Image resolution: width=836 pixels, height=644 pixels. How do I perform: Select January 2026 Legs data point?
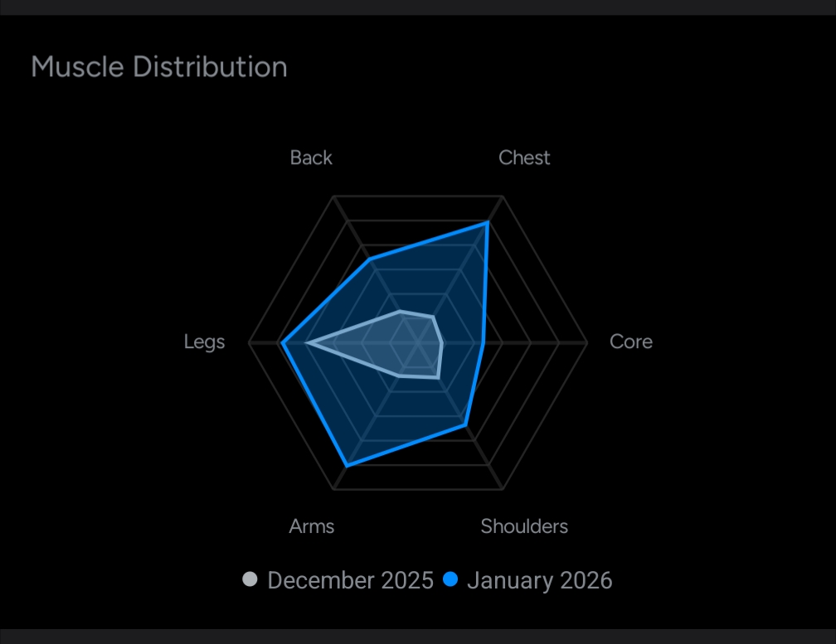283,342
